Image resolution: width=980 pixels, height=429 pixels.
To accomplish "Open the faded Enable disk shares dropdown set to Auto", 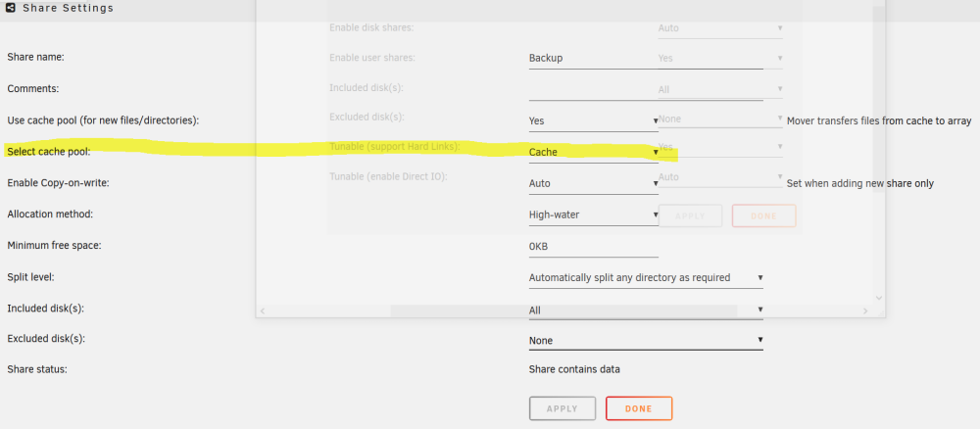I will (x=720, y=28).
